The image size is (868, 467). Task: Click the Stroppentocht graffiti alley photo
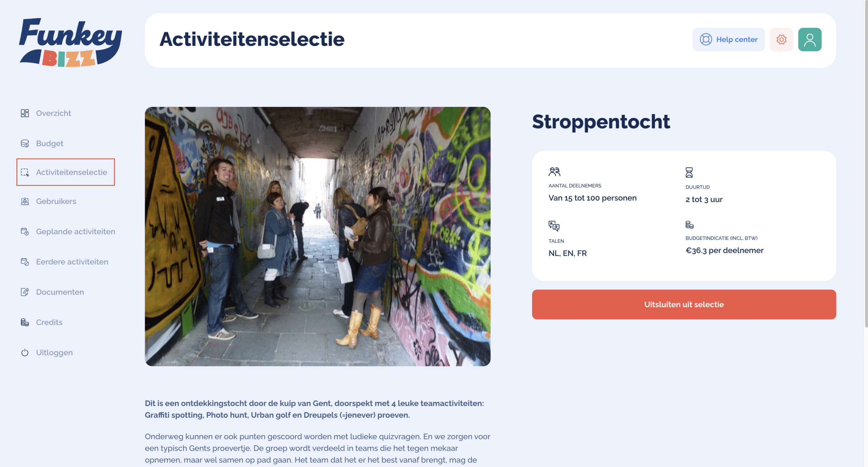click(317, 236)
